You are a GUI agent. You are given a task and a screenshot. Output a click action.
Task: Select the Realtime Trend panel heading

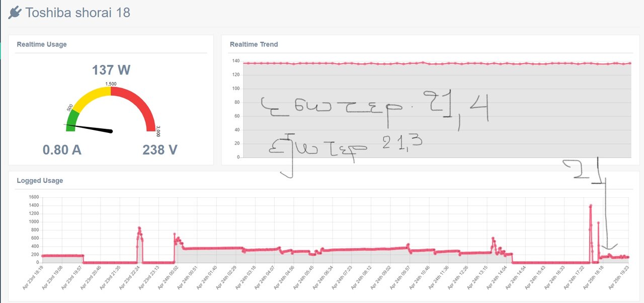(254, 44)
